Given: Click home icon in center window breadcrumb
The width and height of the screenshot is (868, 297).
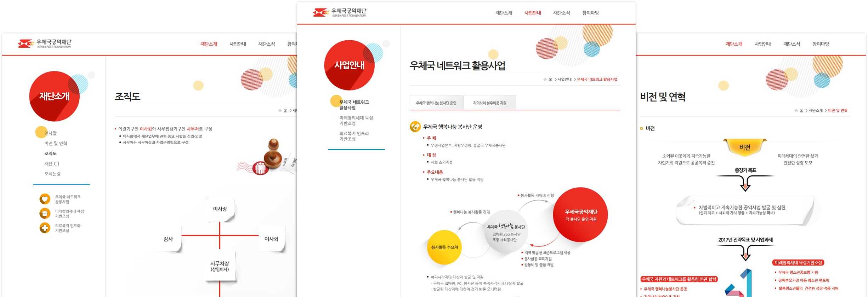Looking at the screenshot, I should pyautogui.click(x=545, y=80).
